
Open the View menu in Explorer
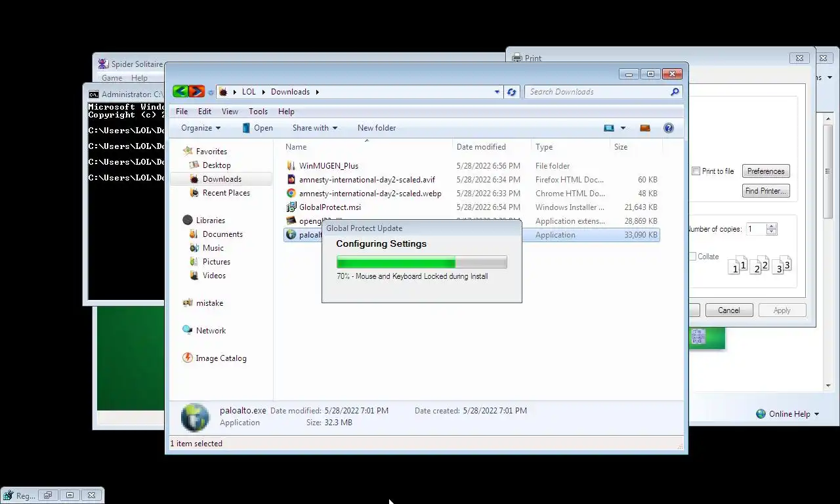pos(230,112)
